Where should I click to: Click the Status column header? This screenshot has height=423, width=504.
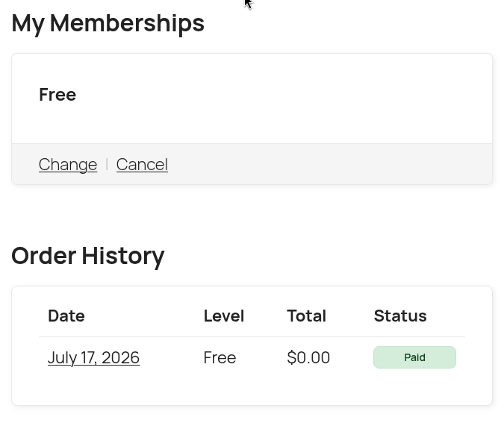coord(400,316)
